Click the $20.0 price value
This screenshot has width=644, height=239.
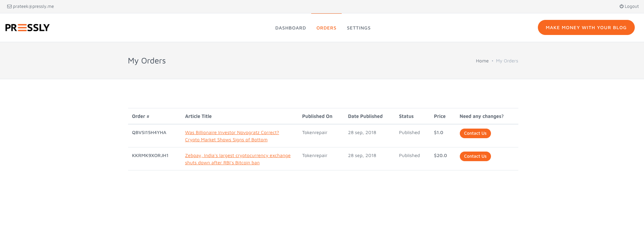[440, 155]
